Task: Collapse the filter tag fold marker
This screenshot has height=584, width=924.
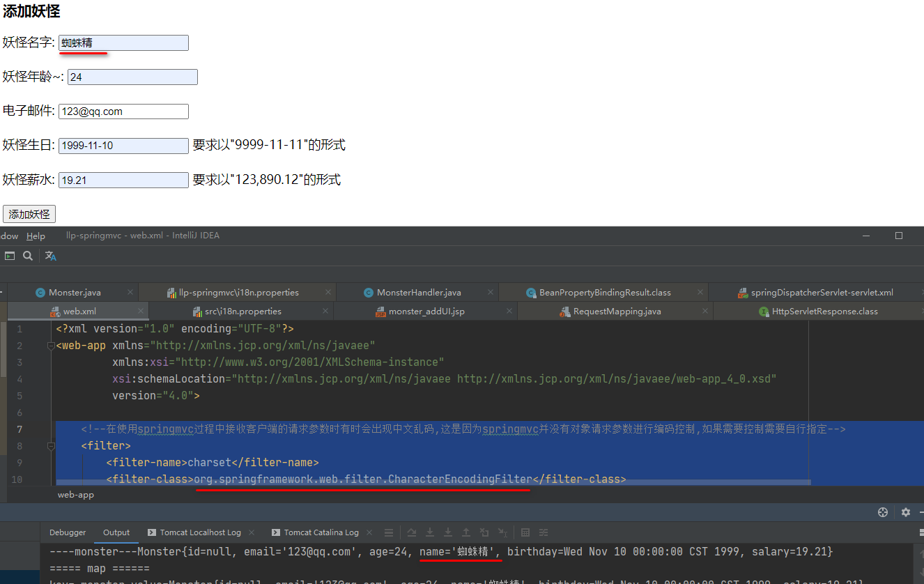Action: pos(51,446)
